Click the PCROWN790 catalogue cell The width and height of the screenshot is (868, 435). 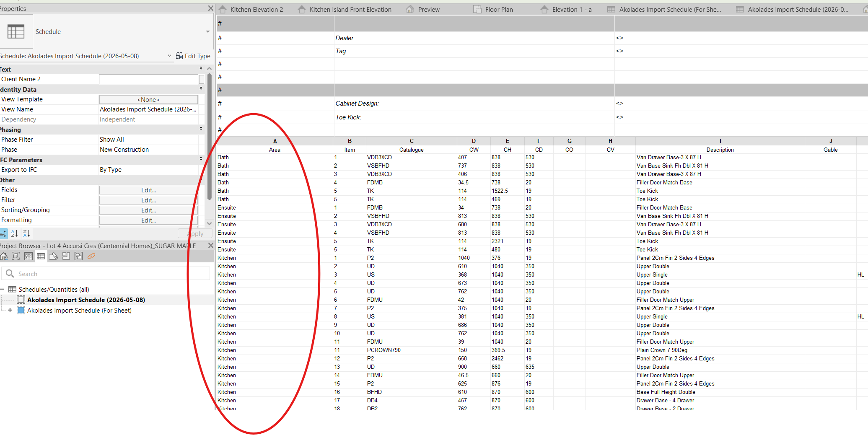click(x=412, y=350)
